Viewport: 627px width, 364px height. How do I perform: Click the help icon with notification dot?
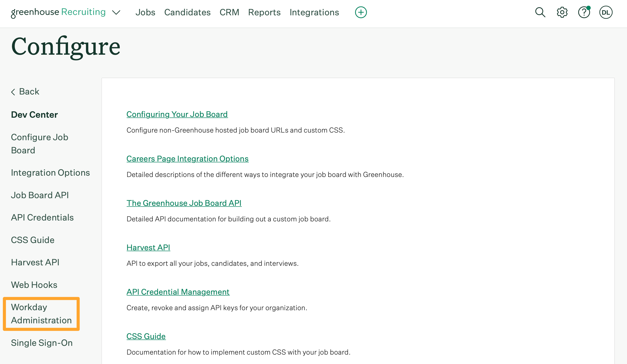(x=583, y=12)
